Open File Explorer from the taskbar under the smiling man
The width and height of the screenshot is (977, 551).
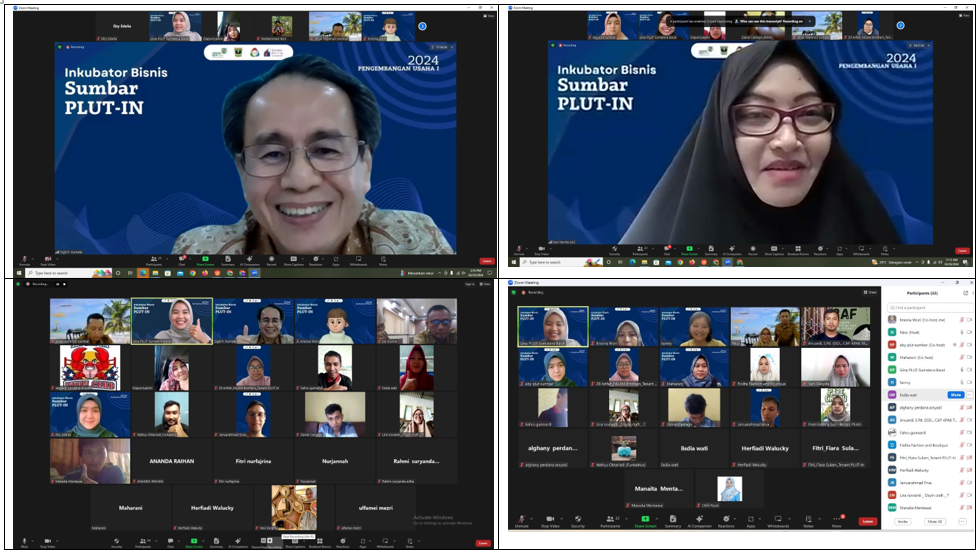pos(155,273)
